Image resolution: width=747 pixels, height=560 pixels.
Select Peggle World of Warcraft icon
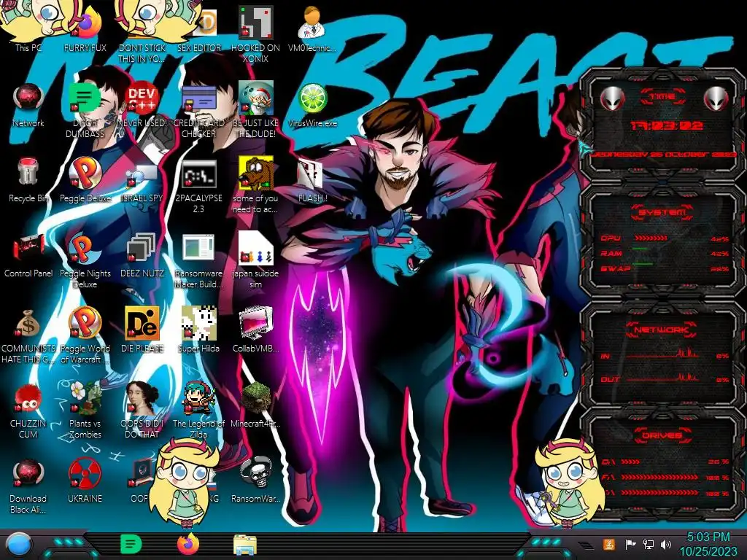coord(85,335)
